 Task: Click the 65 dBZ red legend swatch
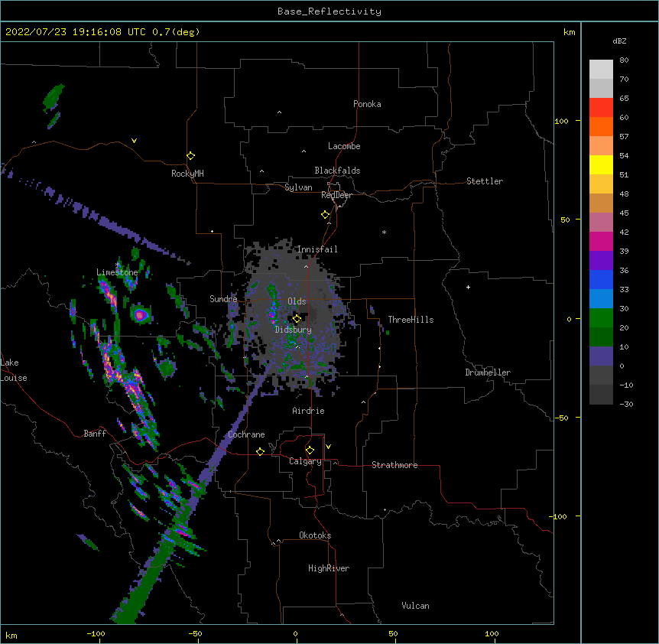pos(601,108)
